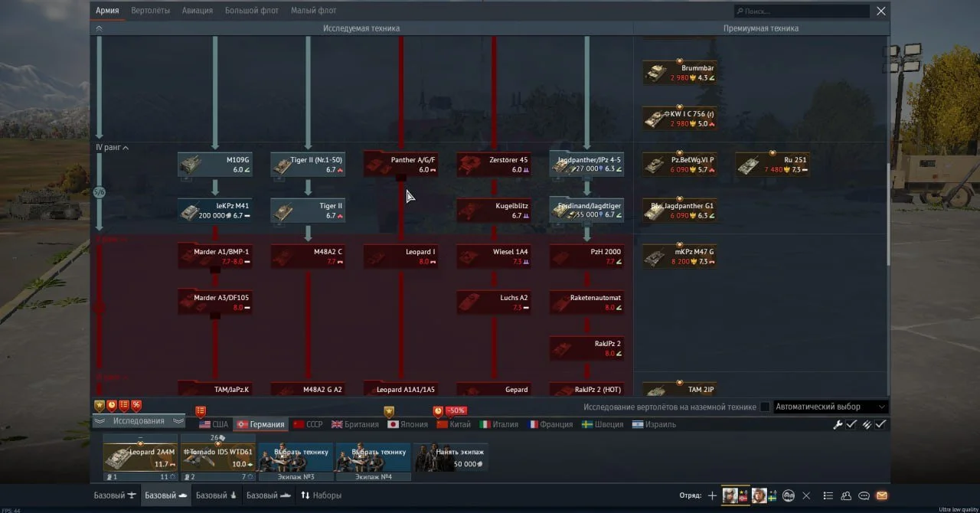Select the Zerstörer 45 card

click(494, 164)
